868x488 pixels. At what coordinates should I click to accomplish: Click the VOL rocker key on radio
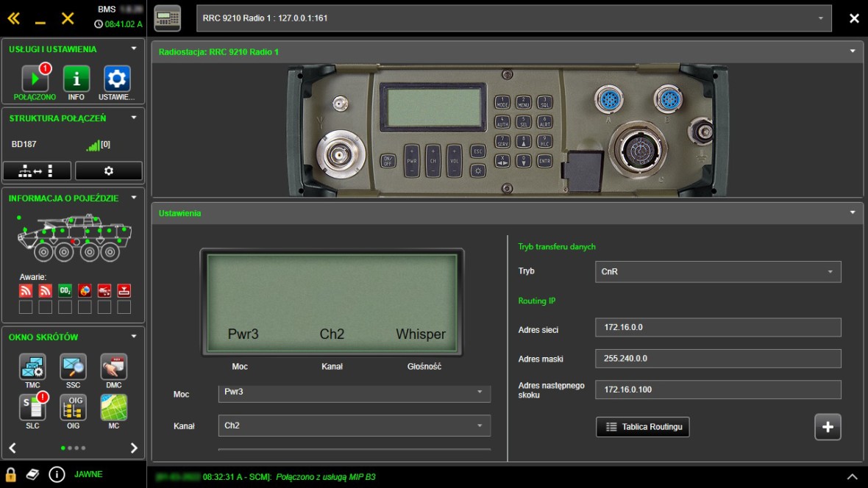[454, 161]
